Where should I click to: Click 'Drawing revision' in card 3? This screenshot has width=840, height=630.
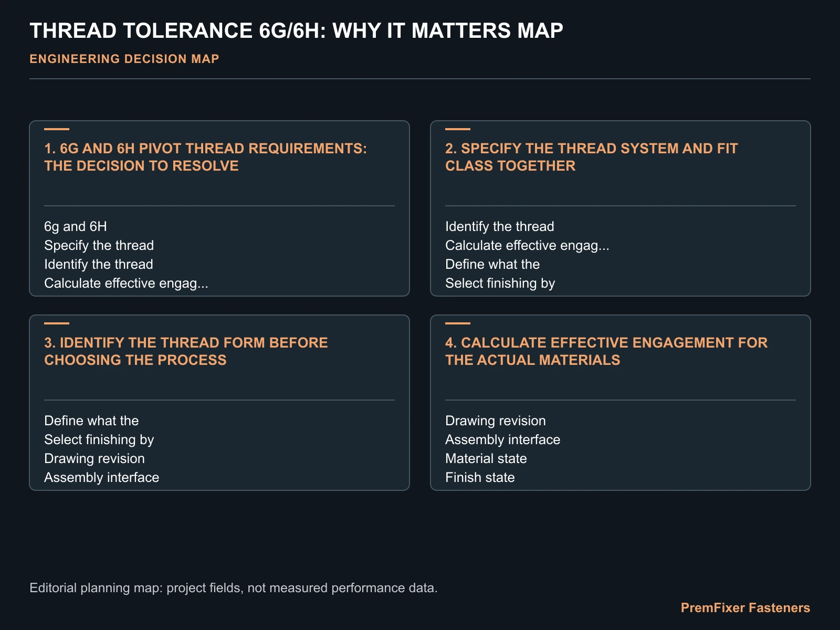[94, 458]
